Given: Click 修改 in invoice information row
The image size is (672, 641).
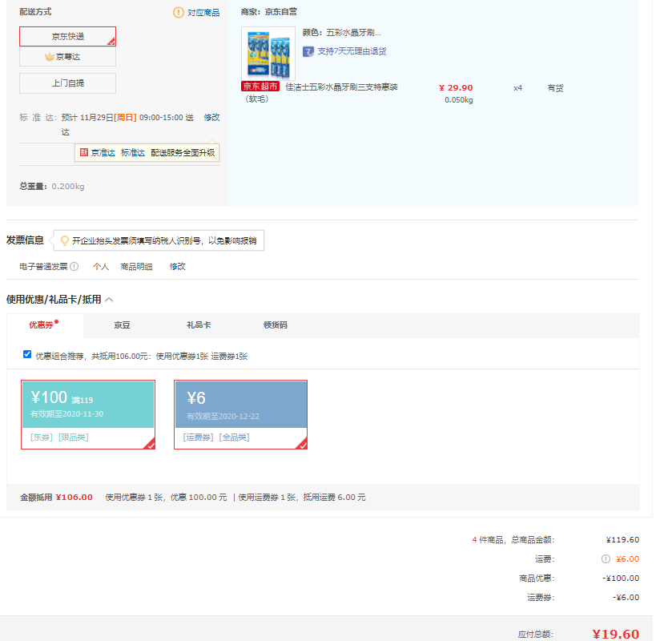Looking at the screenshot, I should point(178,266).
